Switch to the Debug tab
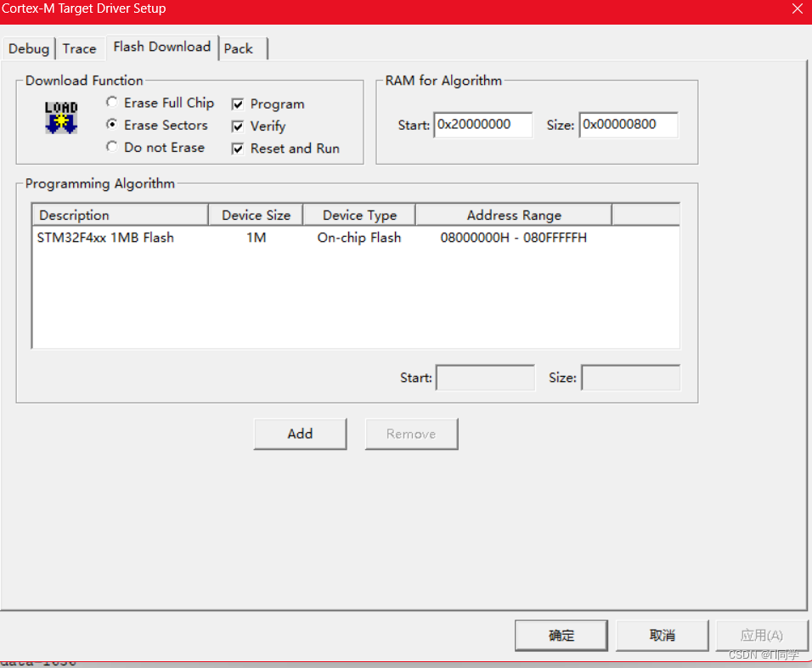Image resolution: width=812 pixels, height=668 pixels. pos(29,48)
